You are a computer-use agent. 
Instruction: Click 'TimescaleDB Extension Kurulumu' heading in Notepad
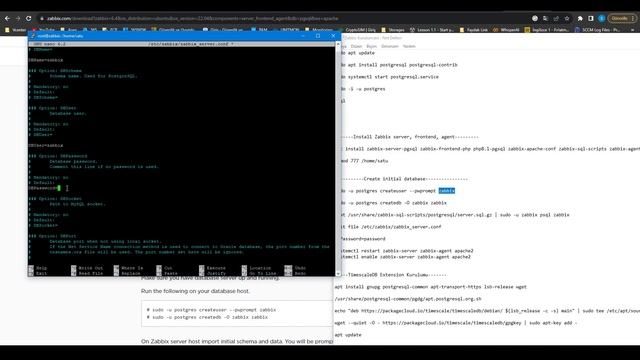[388, 275]
